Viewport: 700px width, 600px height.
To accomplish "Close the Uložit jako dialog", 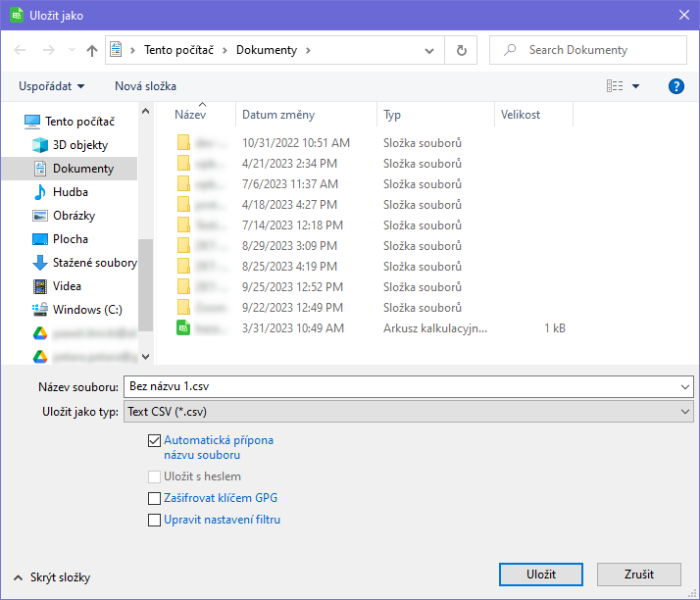I will tap(684, 15).
